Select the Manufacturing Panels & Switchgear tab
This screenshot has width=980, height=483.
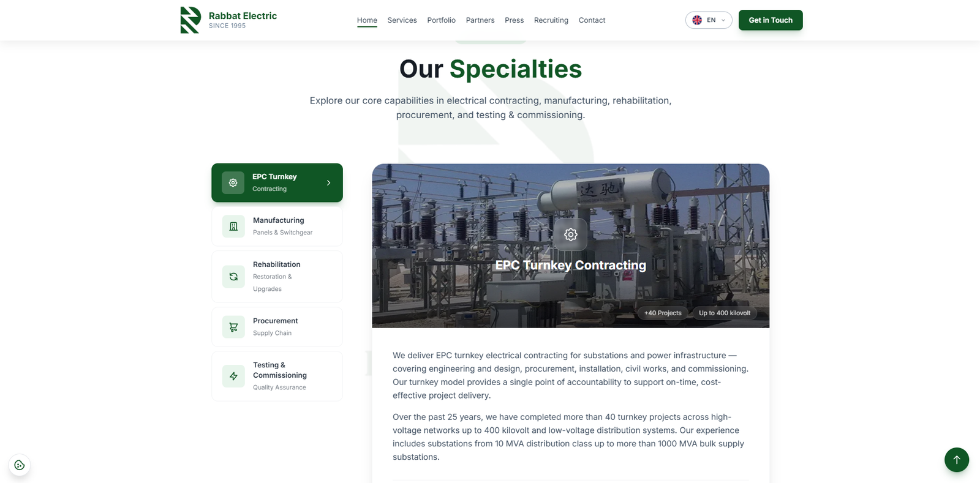[277, 227]
